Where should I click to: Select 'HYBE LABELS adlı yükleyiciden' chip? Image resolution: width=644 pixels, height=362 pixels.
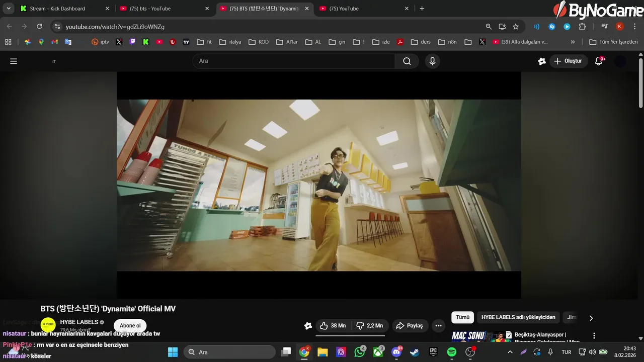click(518, 317)
